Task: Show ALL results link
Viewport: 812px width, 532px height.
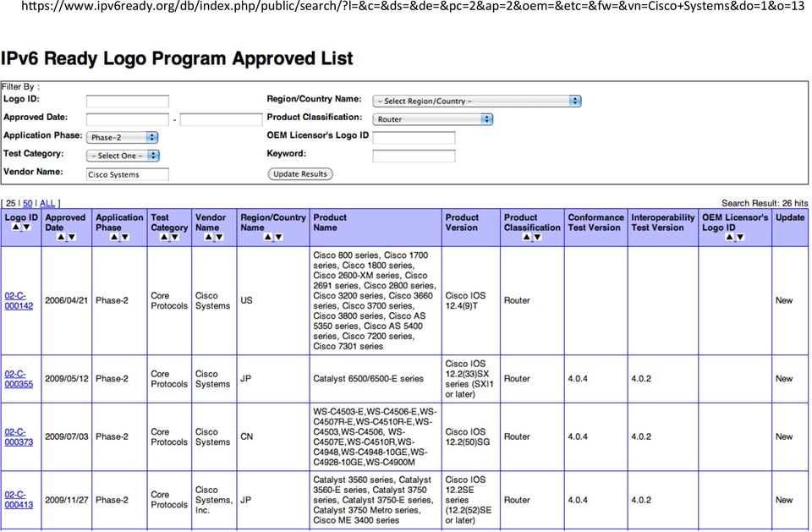Action: (47, 204)
